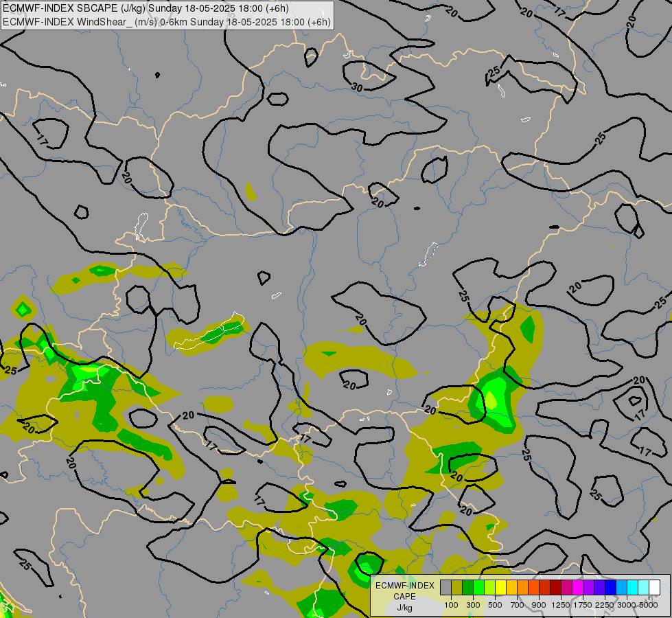672x618 pixels.
Task: Click the bright magenta swatch left of 1750
Action: coord(578,588)
